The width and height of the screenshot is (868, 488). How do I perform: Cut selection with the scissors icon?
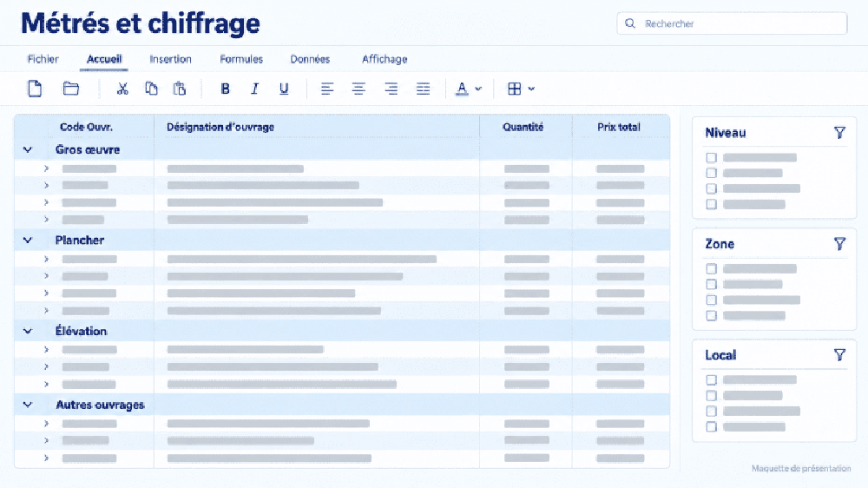point(122,89)
